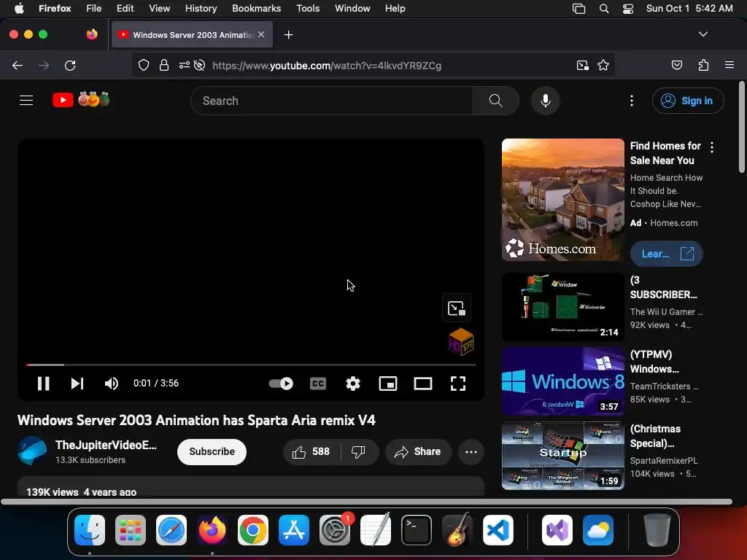The image size is (747, 560).
Task: Open Firefox extensions puzzle icon
Action: coord(703,65)
